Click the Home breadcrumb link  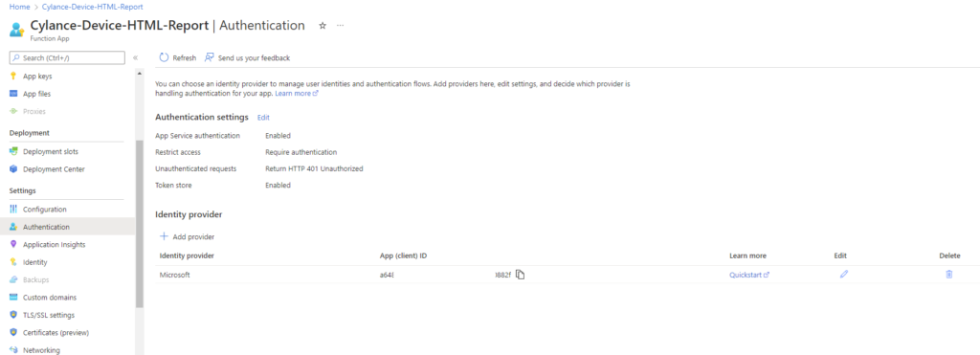[x=19, y=7]
